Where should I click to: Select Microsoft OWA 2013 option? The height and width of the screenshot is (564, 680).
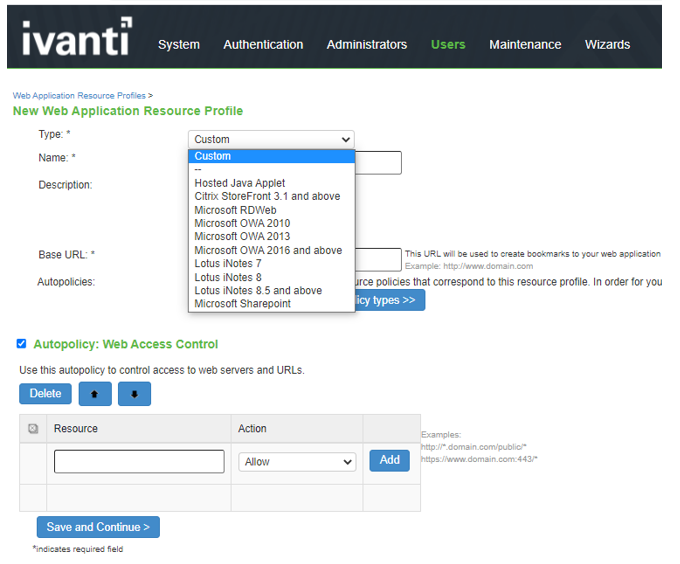271,237
